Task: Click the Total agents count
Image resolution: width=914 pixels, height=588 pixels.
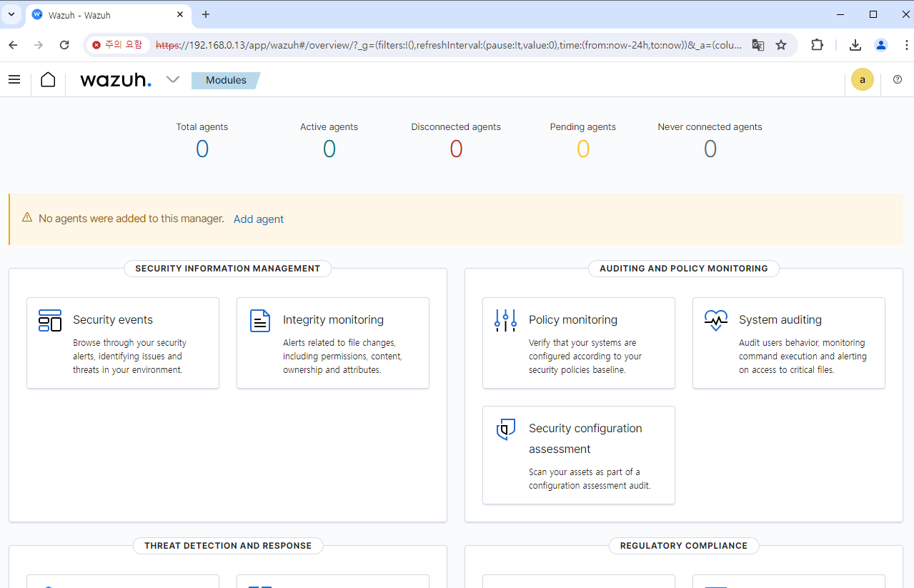Action: tap(202, 149)
